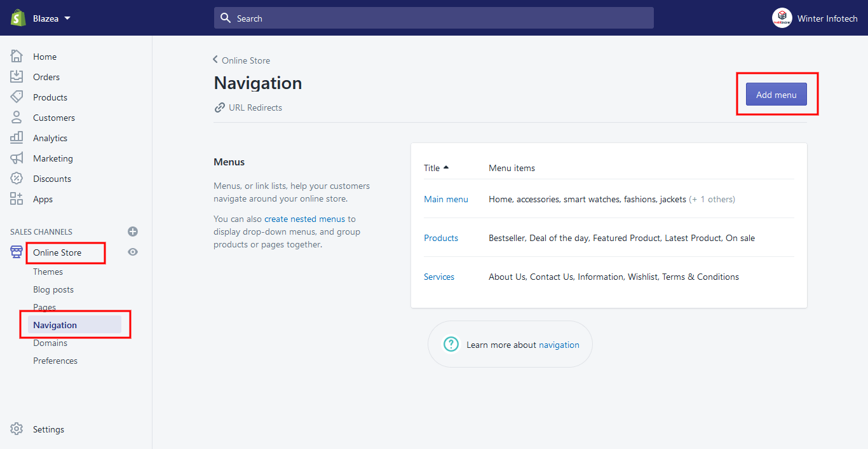Click the Discounts icon
Viewport: 868px width, 449px height.
pos(17,178)
